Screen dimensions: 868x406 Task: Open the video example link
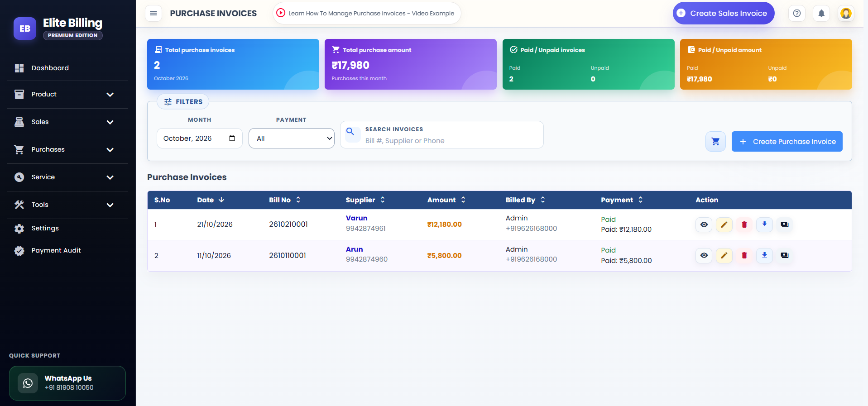tap(367, 13)
